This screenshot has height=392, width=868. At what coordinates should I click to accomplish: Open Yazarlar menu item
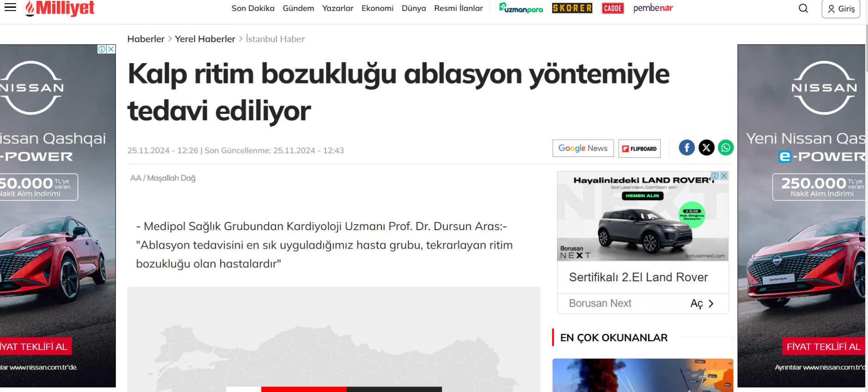(338, 8)
